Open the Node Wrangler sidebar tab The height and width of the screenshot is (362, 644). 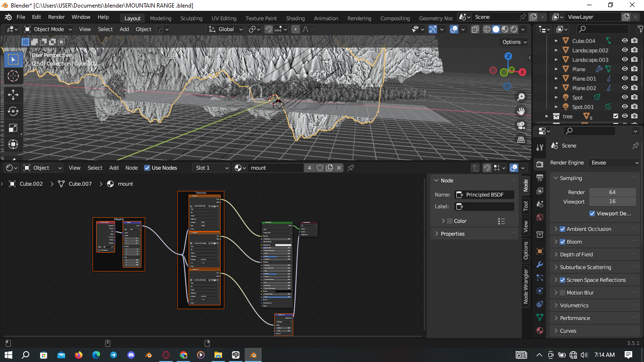pyautogui.click(x=526, y=287)
